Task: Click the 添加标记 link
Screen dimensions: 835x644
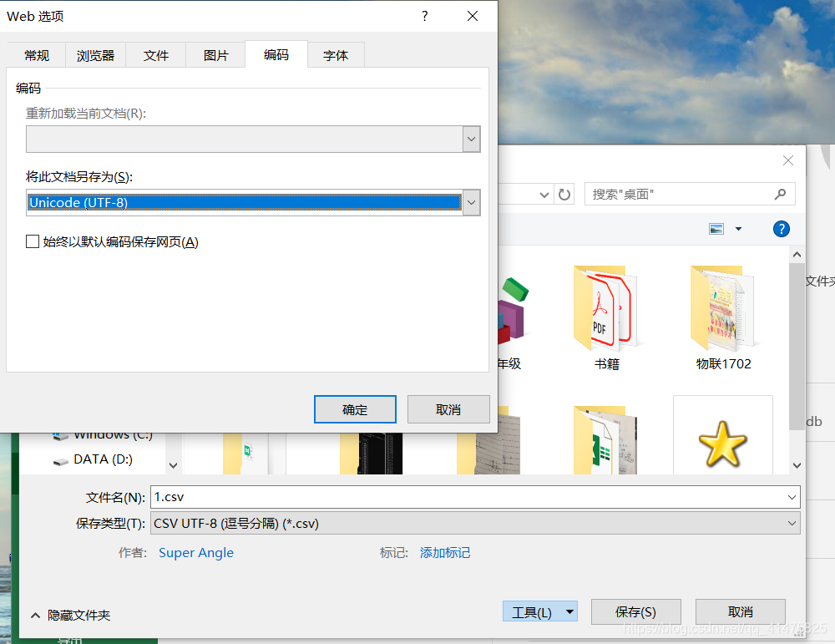Action: (445, 552)
